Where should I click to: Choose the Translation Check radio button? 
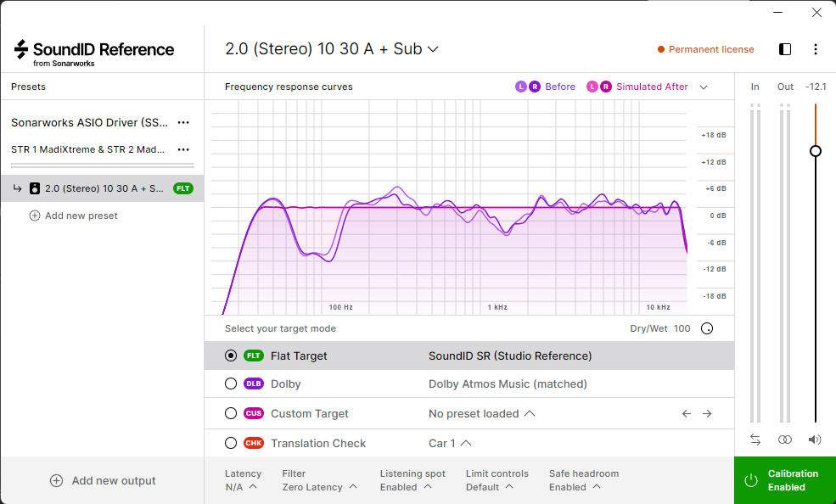pos(231,443)
